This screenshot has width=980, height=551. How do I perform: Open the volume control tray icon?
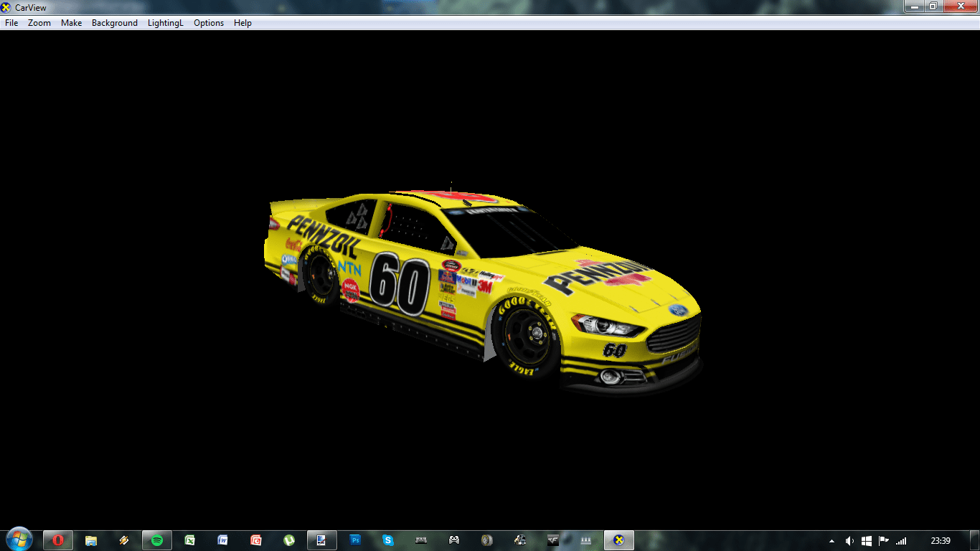pos(849,541)
